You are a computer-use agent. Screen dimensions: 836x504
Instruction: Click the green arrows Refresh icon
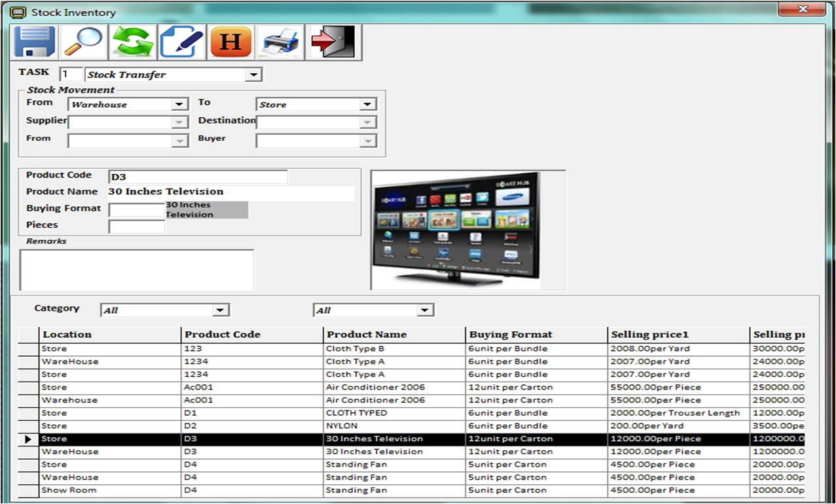tap(132, 43)
